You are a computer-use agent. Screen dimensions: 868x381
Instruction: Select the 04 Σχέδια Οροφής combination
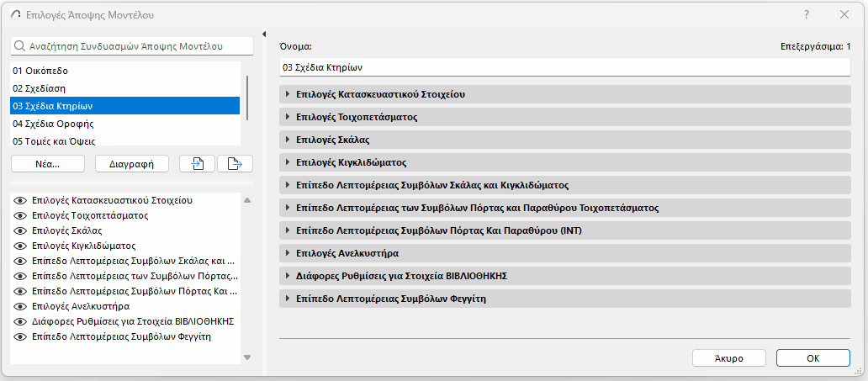tap(126, 124)
